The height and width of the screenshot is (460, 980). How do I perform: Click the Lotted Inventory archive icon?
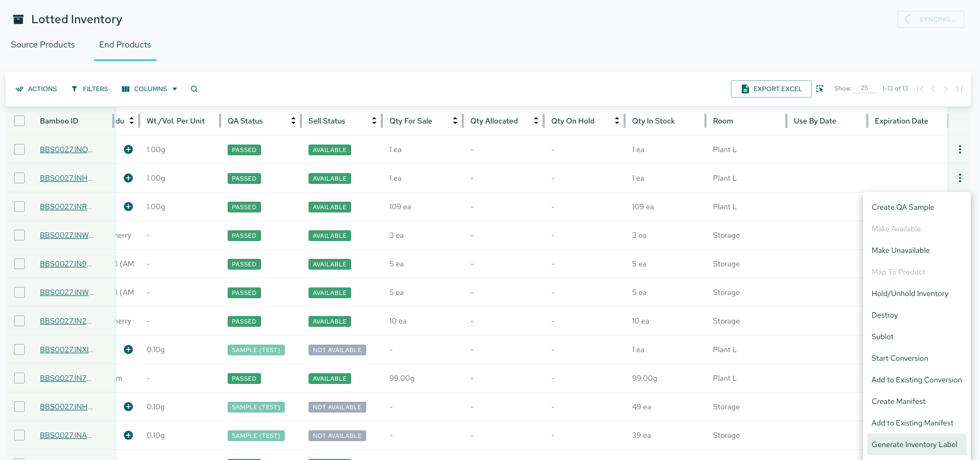pos(18,19)
